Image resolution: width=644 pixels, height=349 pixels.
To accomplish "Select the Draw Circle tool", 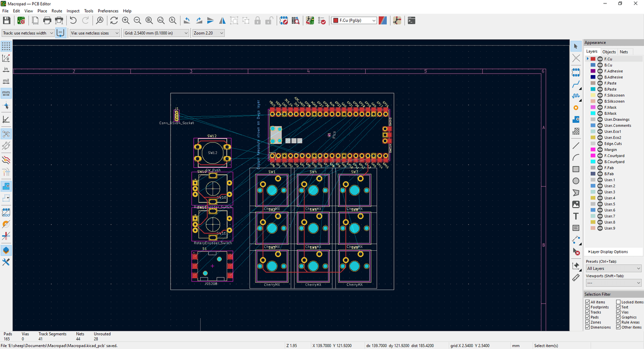I will coord(576,181).
